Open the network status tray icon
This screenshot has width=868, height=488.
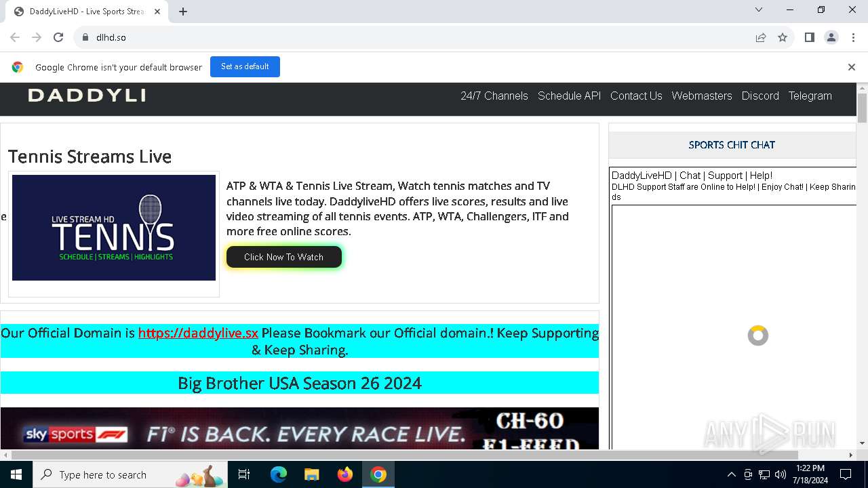click(764, 474)
